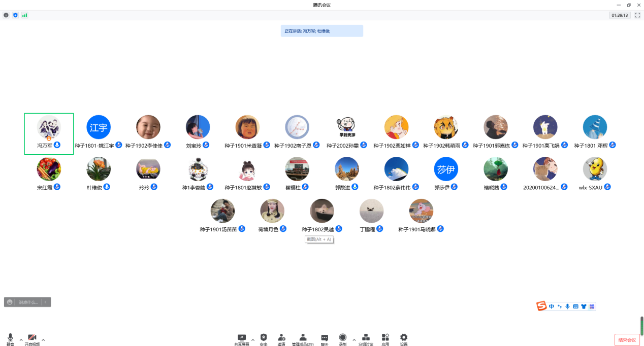This screenshot has width=644, height=346.
Task: Select 冯万军's highlighted participant tile
Action: click(x=49, y=134)
